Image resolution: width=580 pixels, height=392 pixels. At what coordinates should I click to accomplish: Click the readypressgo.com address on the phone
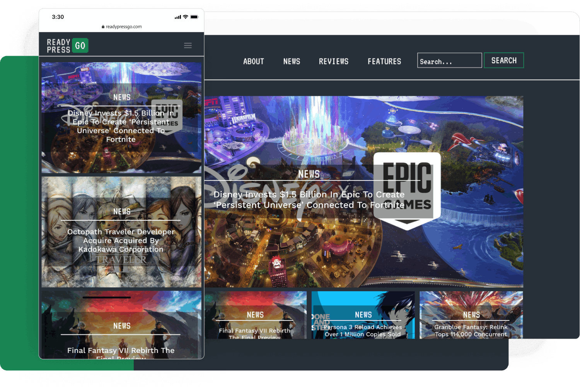[x=124, y=27]
